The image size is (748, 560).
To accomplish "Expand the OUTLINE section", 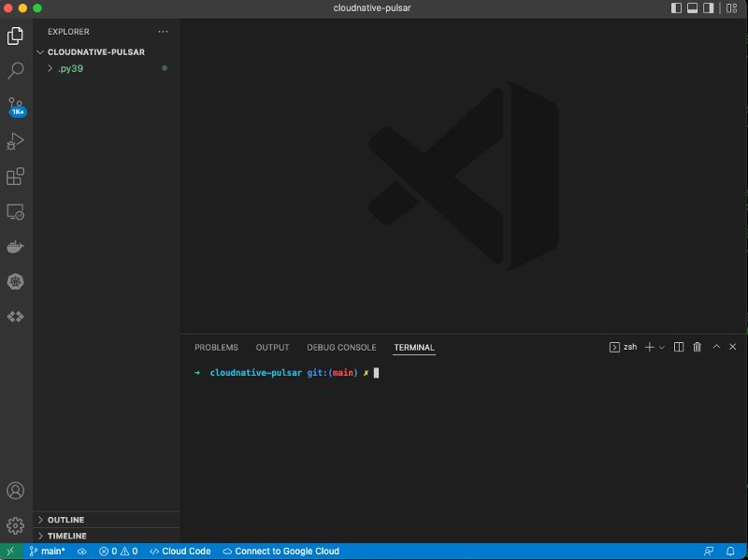I will pyautogui.click(x=64, y=519).
